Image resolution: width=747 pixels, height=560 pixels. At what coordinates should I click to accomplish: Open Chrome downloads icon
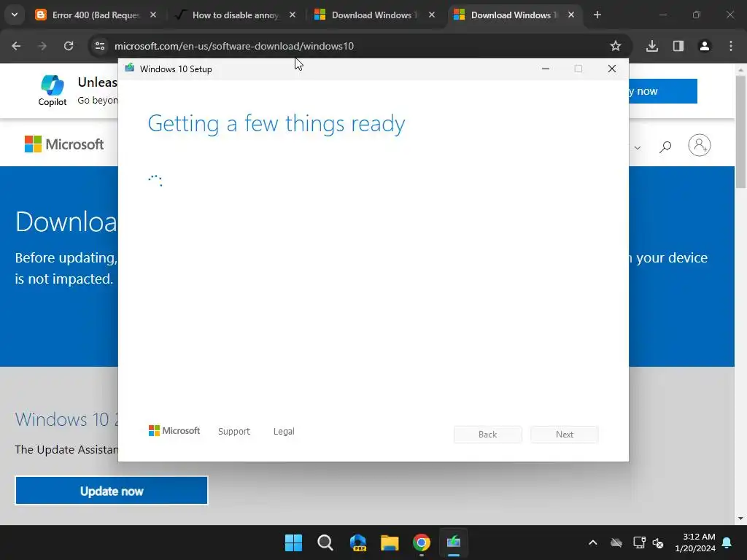tap(652, 46)
